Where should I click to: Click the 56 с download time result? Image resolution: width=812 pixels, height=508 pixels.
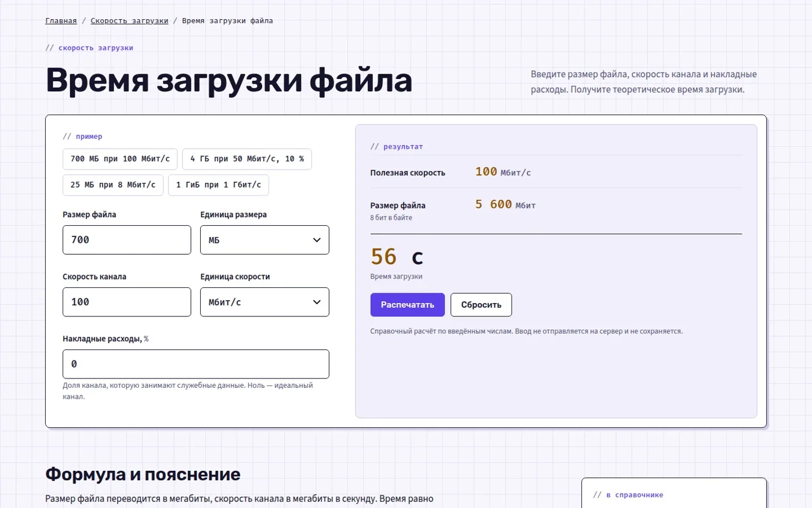point(397,257)
